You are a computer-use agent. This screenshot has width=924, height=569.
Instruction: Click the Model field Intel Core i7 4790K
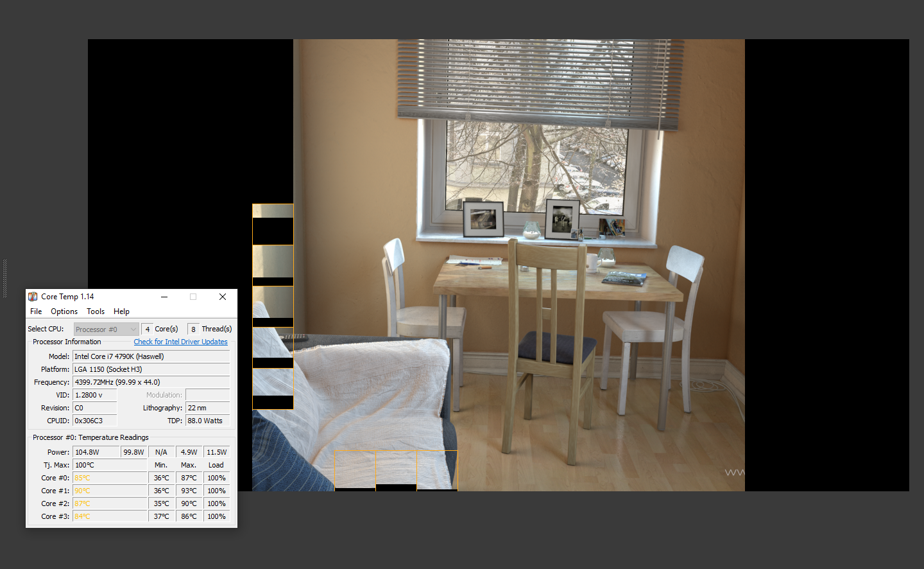click(x=151, y=356)
